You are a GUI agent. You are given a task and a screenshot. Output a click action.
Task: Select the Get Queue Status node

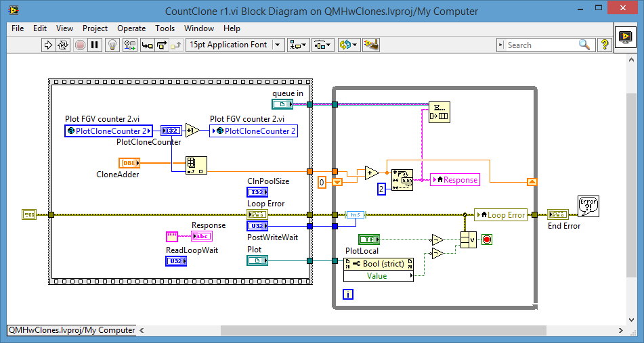point(439,112)
